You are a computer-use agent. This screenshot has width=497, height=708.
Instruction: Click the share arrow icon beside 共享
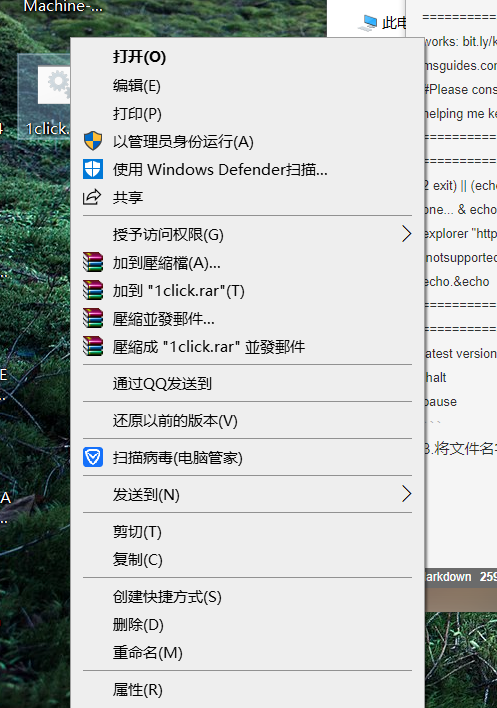tap(92, 197)
